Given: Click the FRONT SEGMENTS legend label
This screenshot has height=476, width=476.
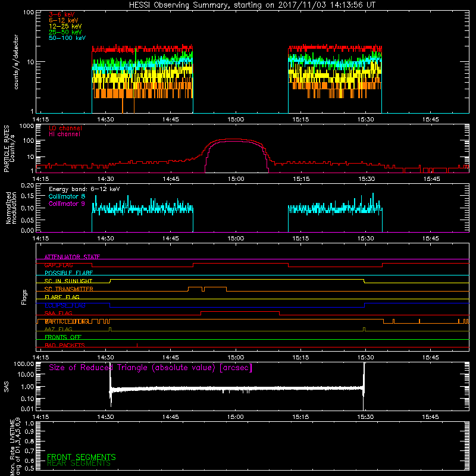Looking at the screenshot, I should [x=82, y=457].
